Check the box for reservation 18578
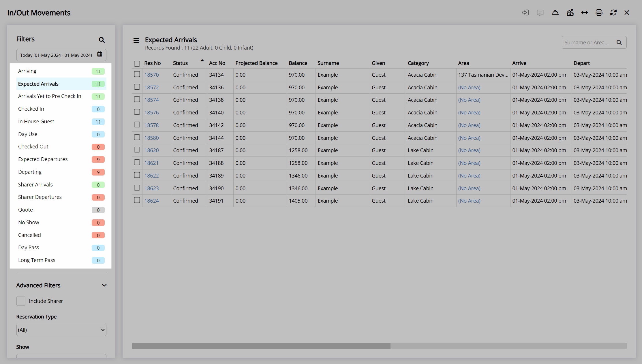Viewport: 642px width, 364px height. (137, 125)
